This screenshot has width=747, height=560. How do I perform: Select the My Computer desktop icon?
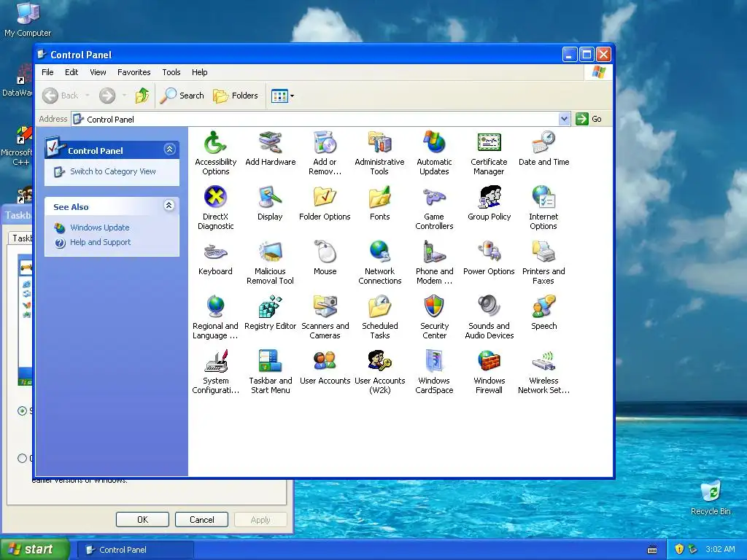28,20
